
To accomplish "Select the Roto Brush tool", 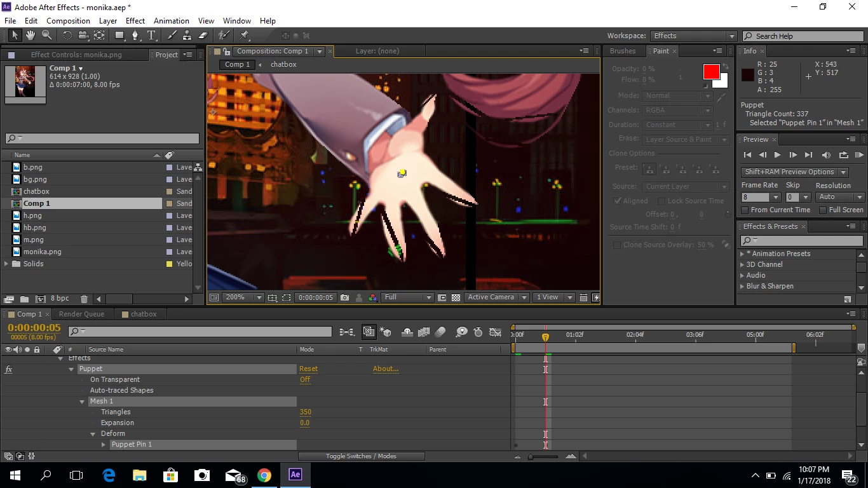I will tap(224, 36).
